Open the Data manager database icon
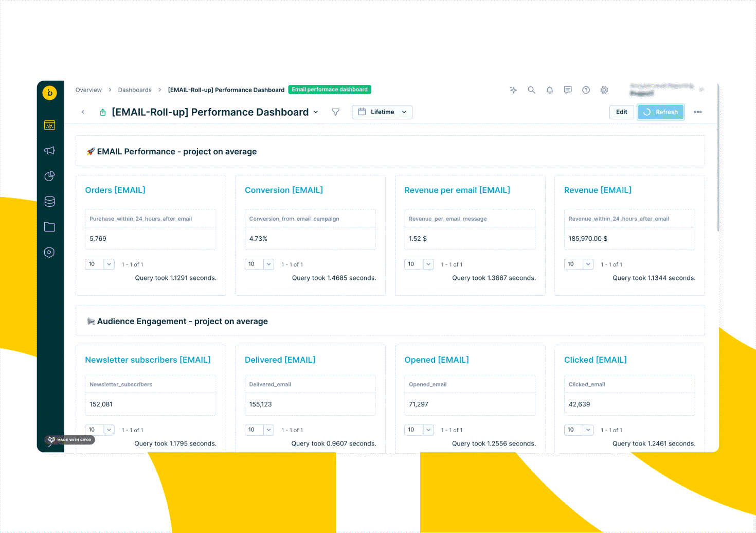This screenshot has height=533, width=756. click(x=49, y=201)
